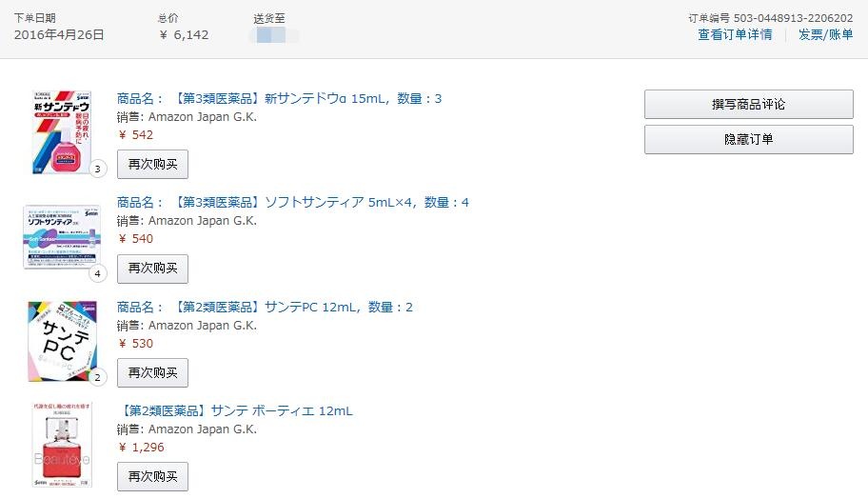Open the ソフトサンティア product thumbnail
This screenshot has width=868, height=499.
click(61, 237)
